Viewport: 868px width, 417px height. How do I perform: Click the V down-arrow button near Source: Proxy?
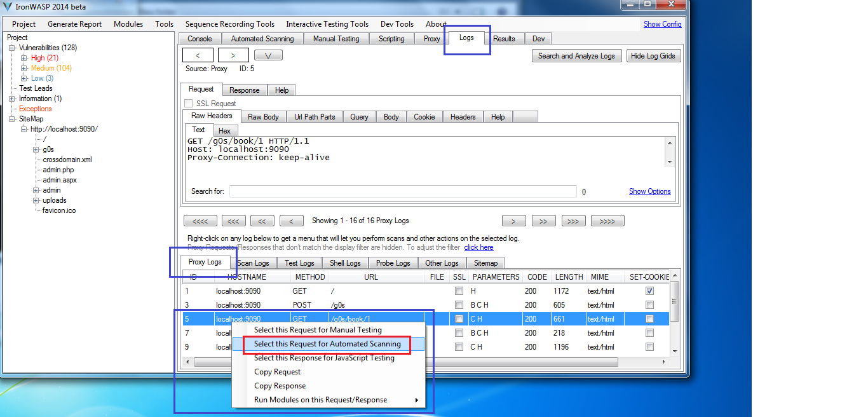(x=268, y=55)
